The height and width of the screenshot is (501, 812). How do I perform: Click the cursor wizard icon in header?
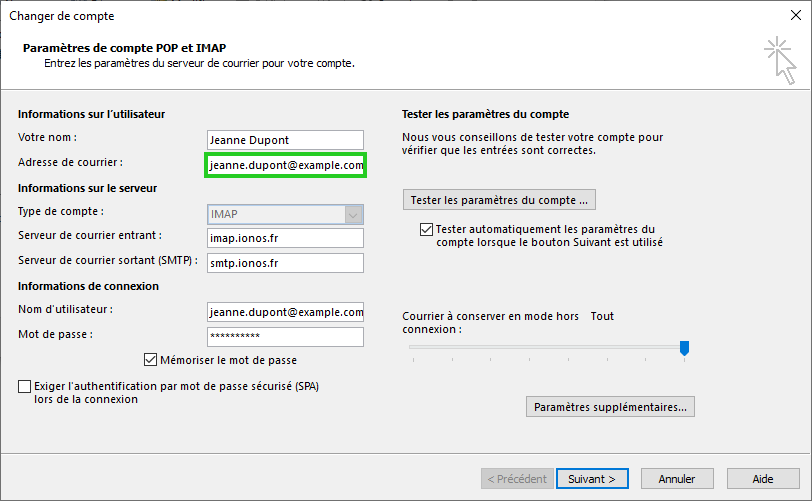780,61
